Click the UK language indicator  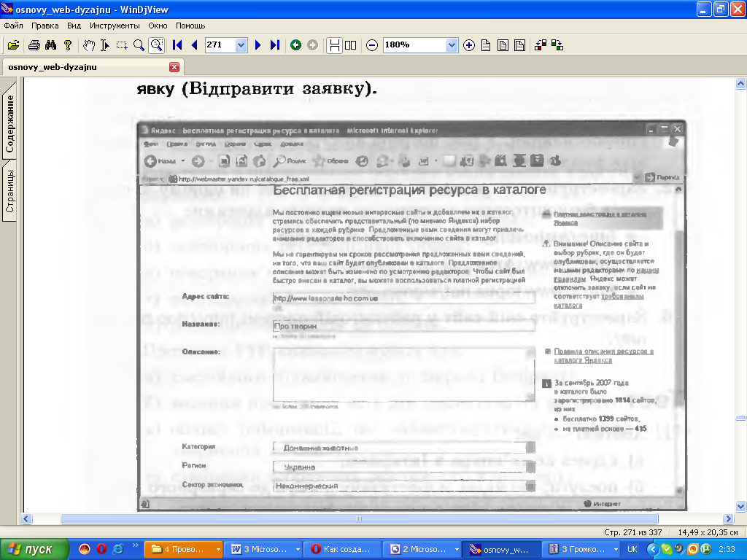(632, 550)
